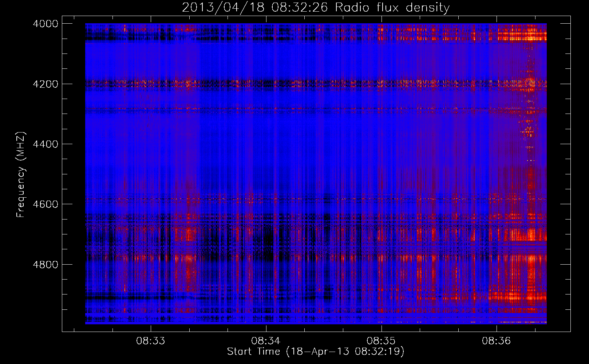
Task: Click the 4400 frequency tick label
Action: click(46, 144)
